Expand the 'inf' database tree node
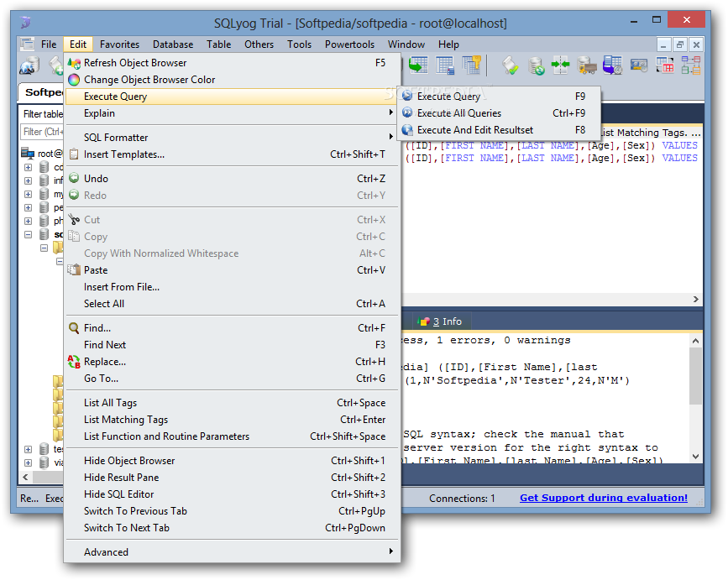This screenshot has height=580, width=728. 29,180
